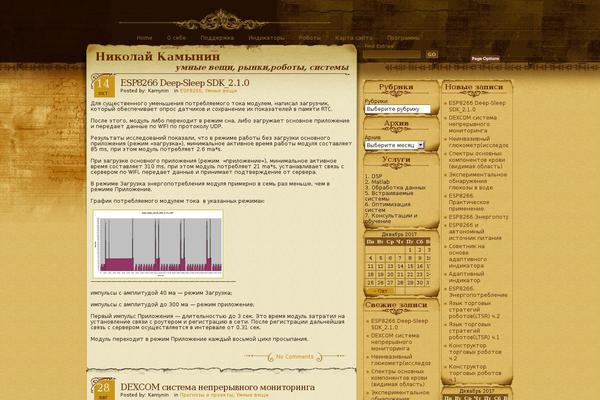Click the No Comments link
600x400 pixels.
[294, 357]
